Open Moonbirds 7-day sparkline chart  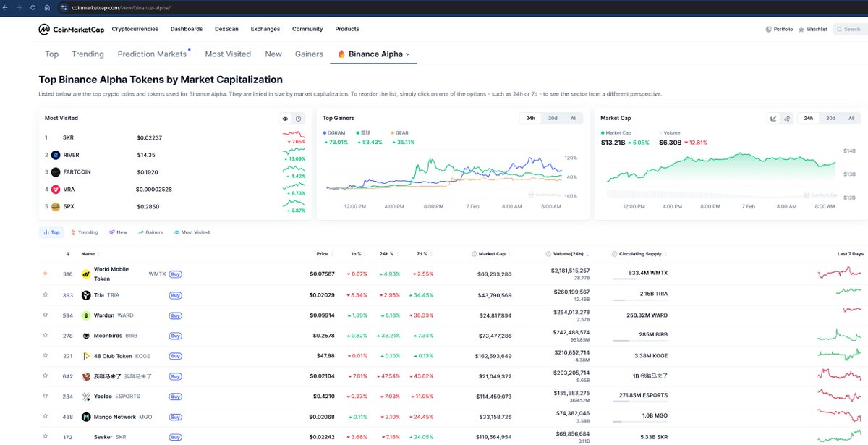click(839, 336)
